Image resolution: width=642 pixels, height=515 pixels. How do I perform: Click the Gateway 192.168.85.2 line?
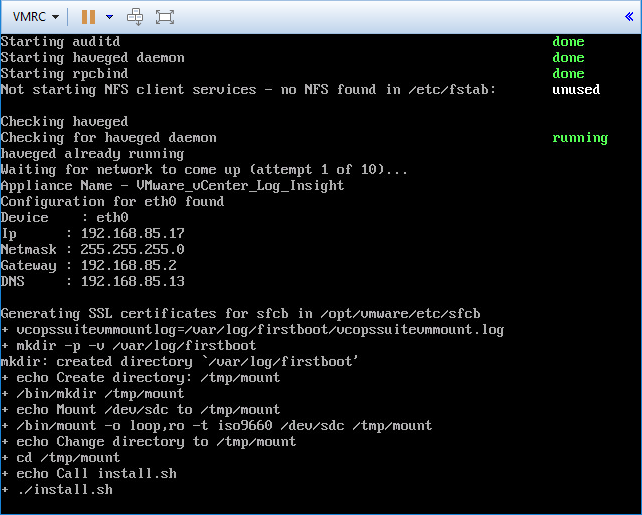(x=88, y=265)
